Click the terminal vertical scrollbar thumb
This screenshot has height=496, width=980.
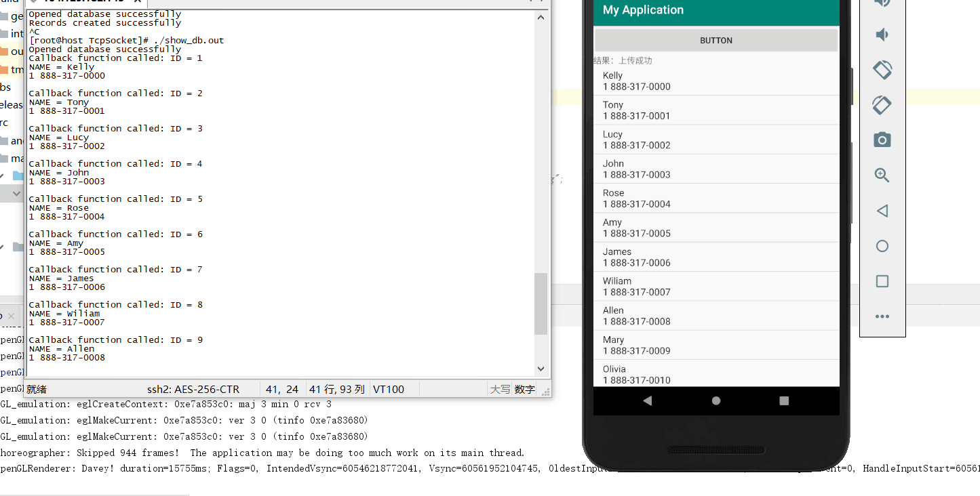tap(541, 304)
